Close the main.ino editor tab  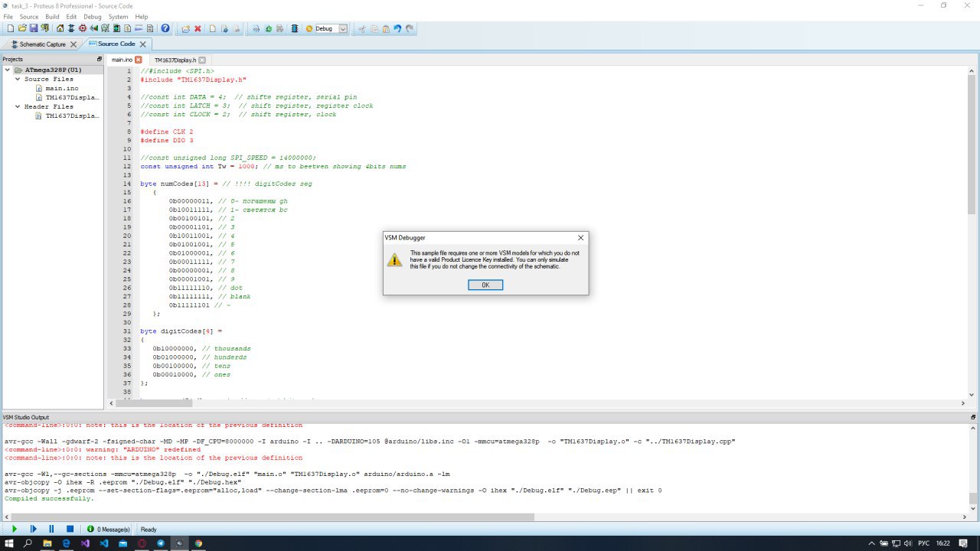click(x=139, y=60)
